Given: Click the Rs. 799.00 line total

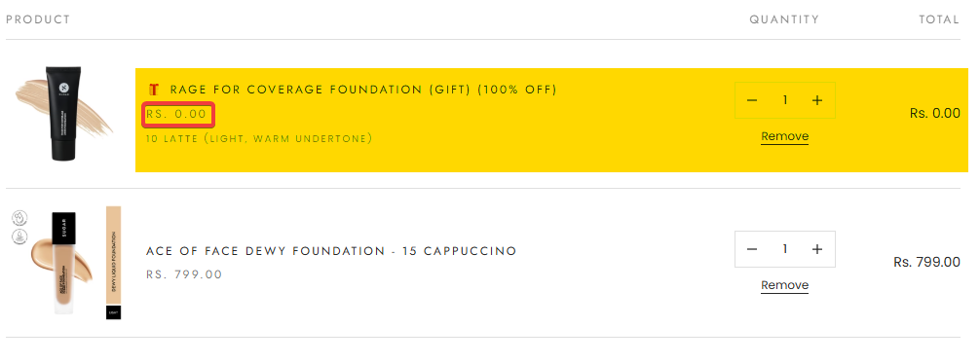Looking at the screenshot, I should click(926, 262).
